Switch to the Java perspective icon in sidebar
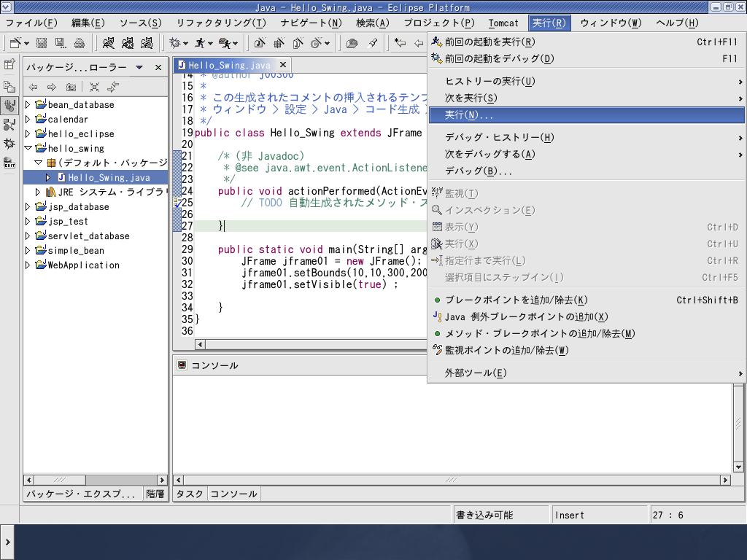 click(x=9, y=105)
